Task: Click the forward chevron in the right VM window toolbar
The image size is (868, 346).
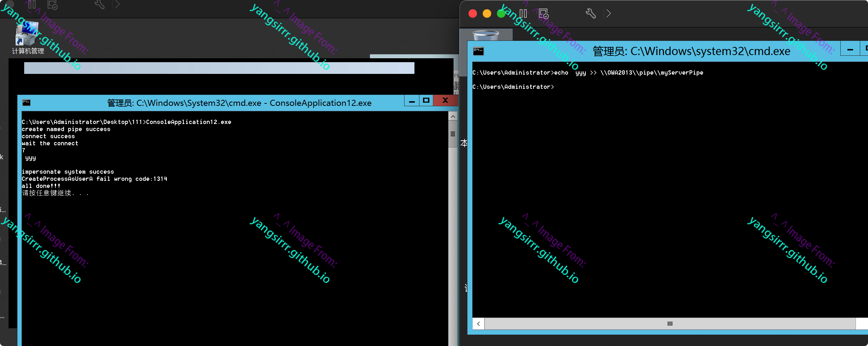Action: [609, 13]
